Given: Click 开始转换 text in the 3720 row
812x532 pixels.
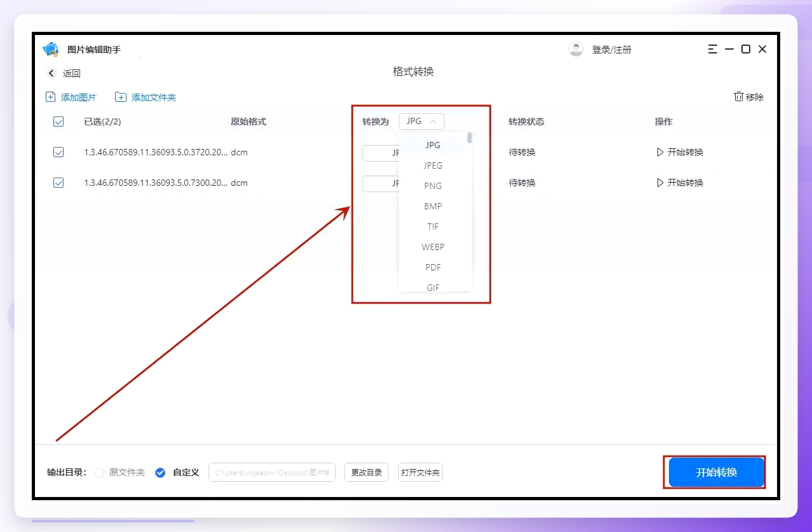Looking at the screenshot, I should (685, 152).
